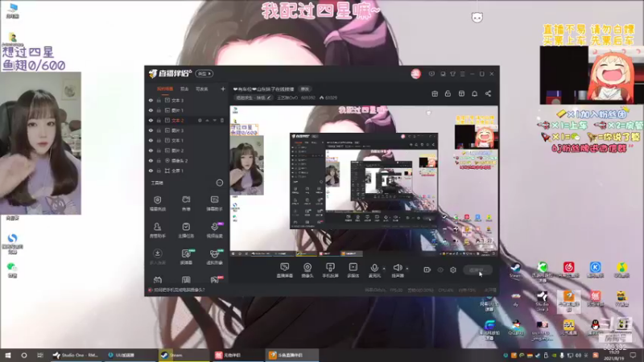The width and height of the screenshot is (644, 362).
Task: Open the phone camera help link
Action: [x=176, y=290]
